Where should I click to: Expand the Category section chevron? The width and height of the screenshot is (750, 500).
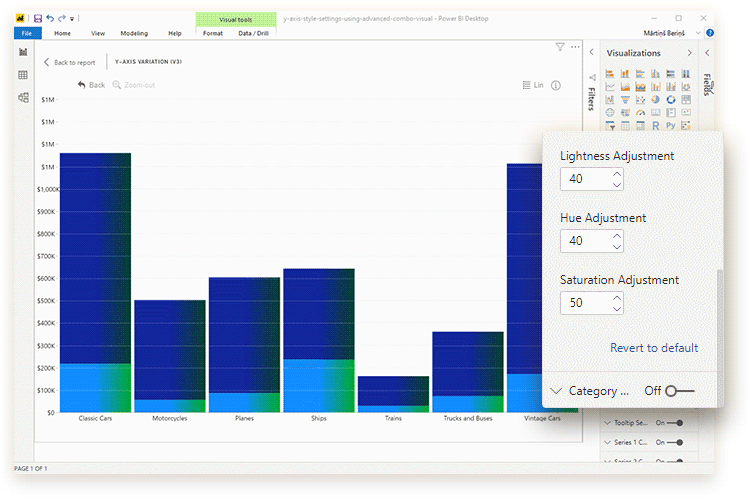(x=557, y=391)
